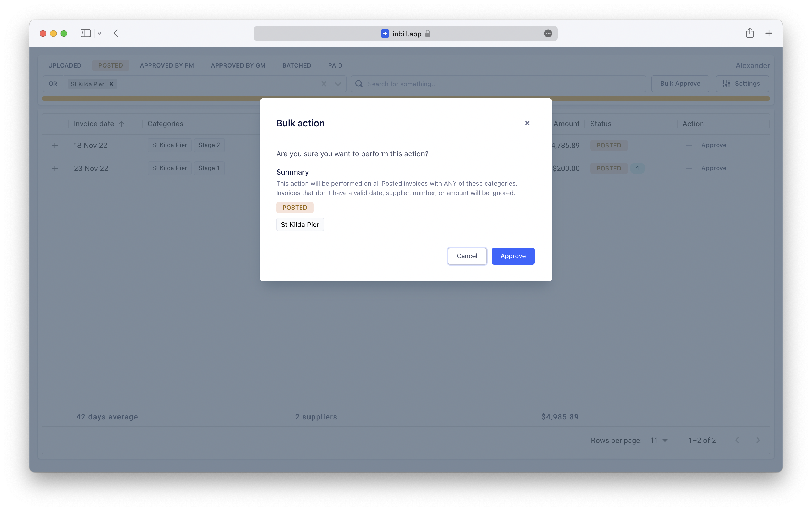Open hamburger menu for $200.00 invoice
This screenshot has height=511, width=812.
point(689,168)
